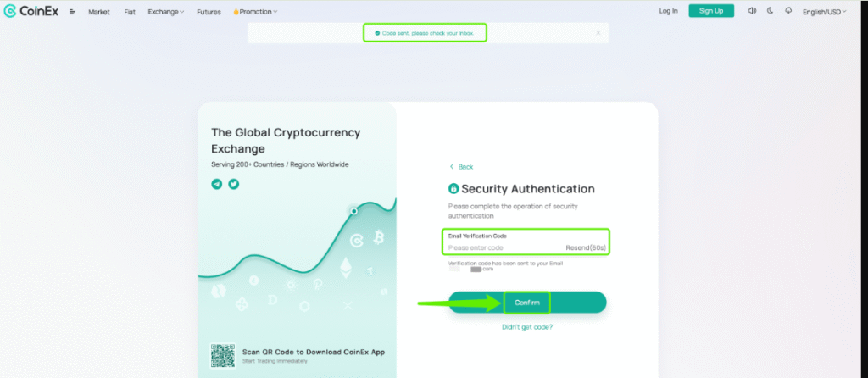
Task: Open the announcements speaker icon
Action: tap(752, 11)
